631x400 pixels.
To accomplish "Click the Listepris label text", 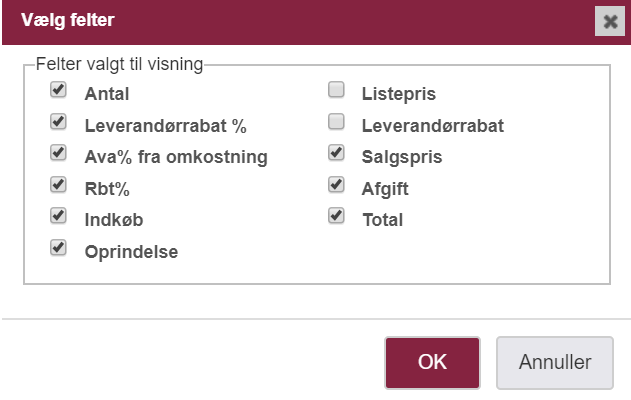I will click(399, 94).
